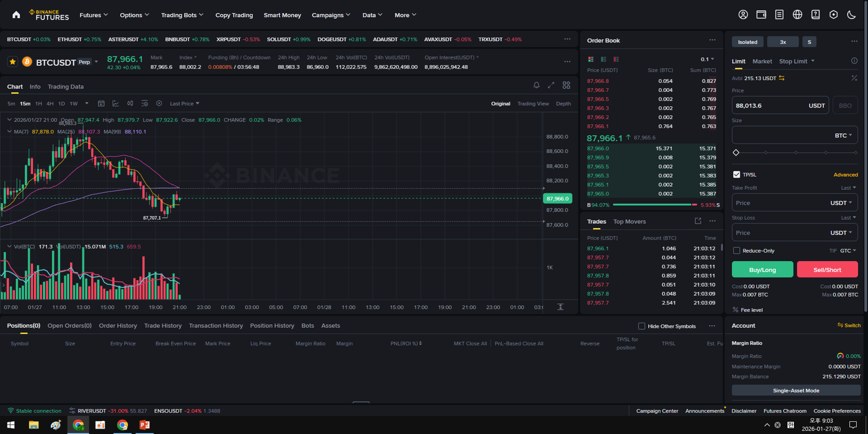
Task: Show both sides order book view
Action: 591,59
